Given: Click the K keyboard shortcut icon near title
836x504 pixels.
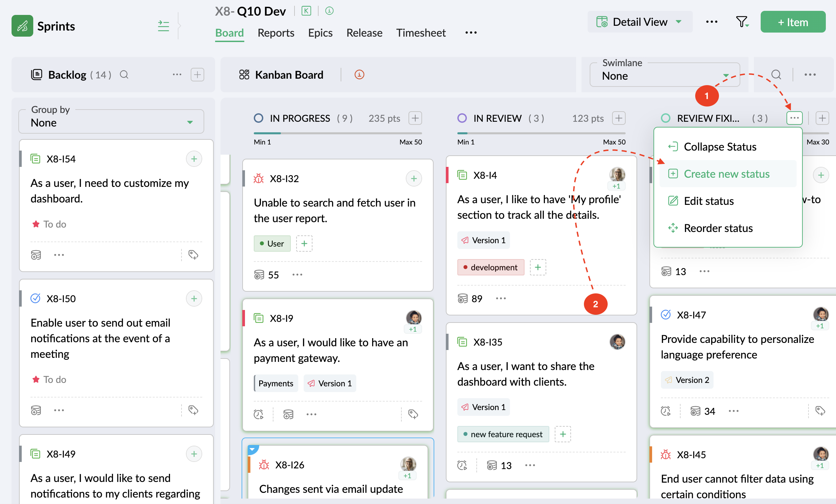Looking at the screenshot, I should point(306,11).
